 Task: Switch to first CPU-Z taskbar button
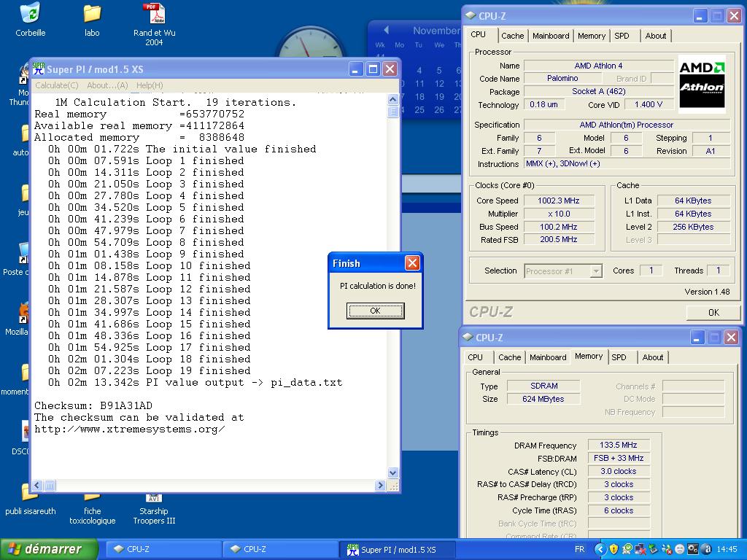click(163, 549)
